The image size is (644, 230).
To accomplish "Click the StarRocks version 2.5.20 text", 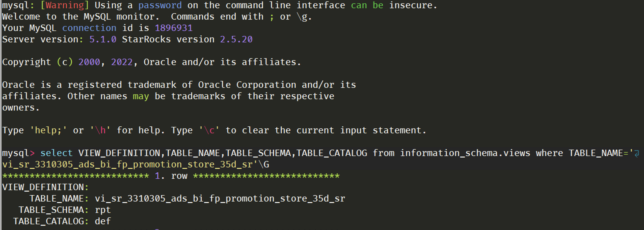I will coord(187,40).
